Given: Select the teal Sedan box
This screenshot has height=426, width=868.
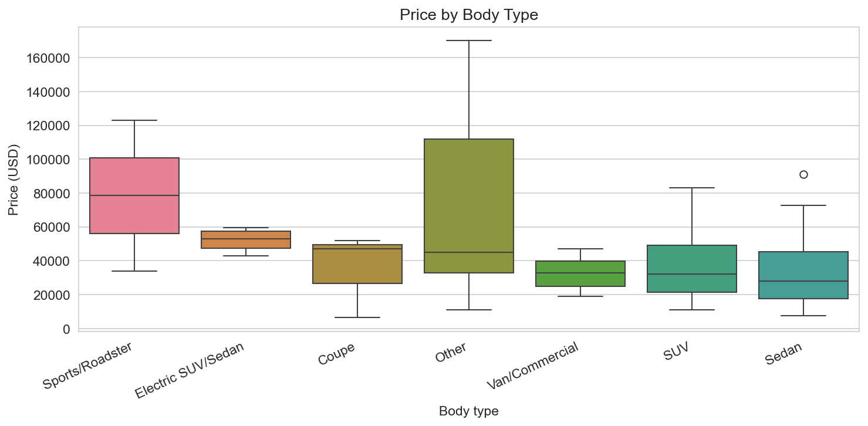Looking at the screenshot, I should (x=803, y=267).
